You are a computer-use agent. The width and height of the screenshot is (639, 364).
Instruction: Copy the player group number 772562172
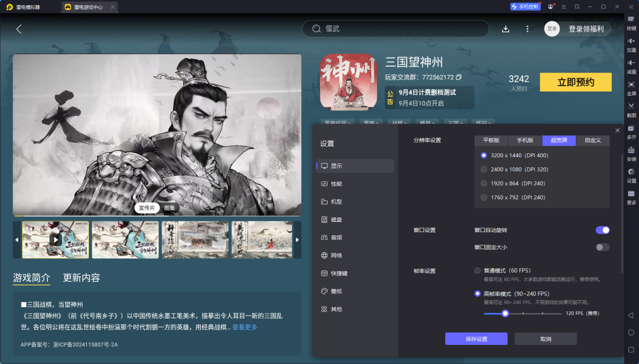click(459, 78)
